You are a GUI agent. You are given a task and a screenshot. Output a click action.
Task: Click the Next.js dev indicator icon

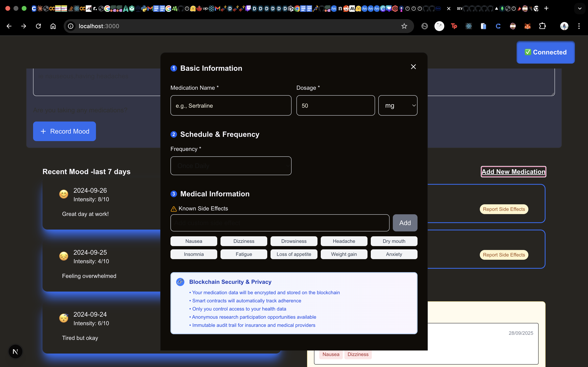tap(15, 351)
